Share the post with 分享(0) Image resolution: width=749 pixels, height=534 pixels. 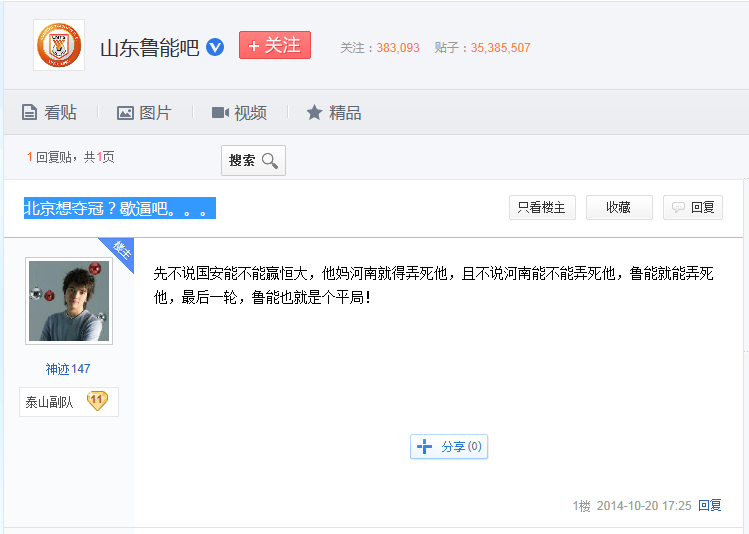(x=449, y=447)
